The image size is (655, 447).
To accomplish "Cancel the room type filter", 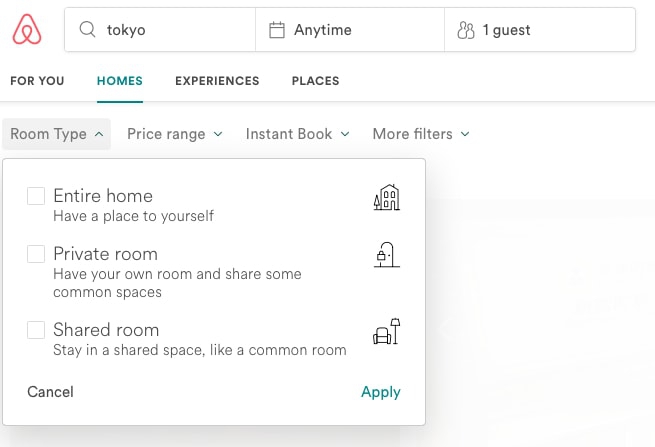I will (50, 392).
